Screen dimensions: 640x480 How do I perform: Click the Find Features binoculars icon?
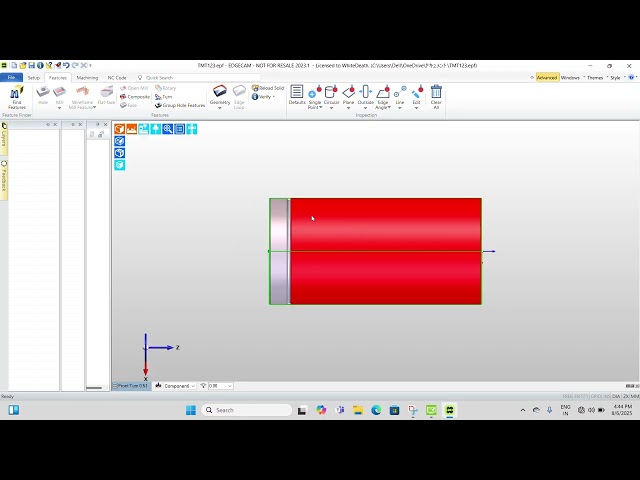click(x=17, y=93)
